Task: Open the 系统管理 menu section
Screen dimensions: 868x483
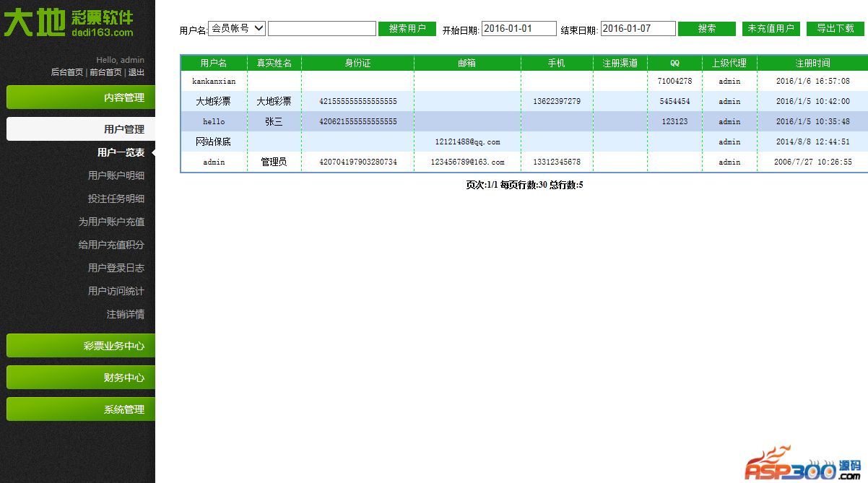Action: click(x=81, y=409)
